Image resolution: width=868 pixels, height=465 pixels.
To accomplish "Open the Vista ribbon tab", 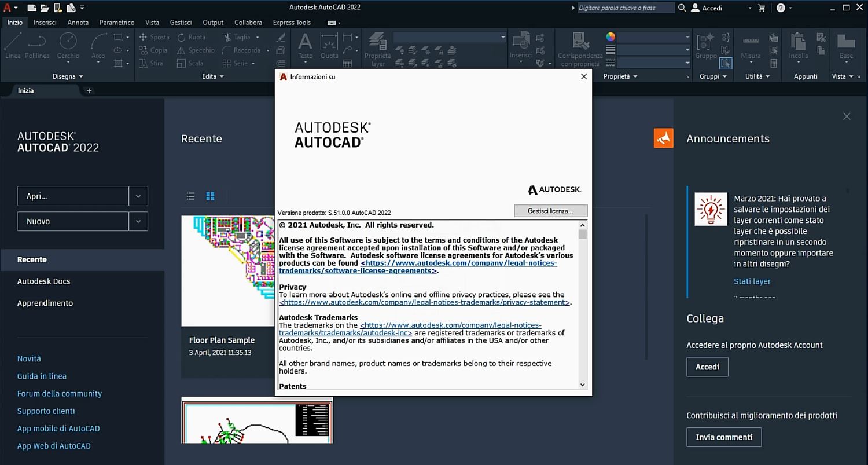I will [x=152, y=23].
